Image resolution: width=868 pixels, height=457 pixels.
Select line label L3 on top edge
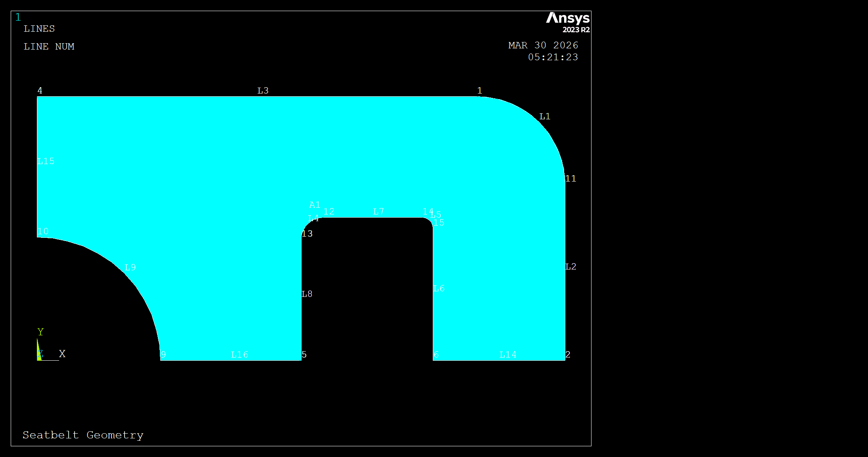click(x=263, y=91)
